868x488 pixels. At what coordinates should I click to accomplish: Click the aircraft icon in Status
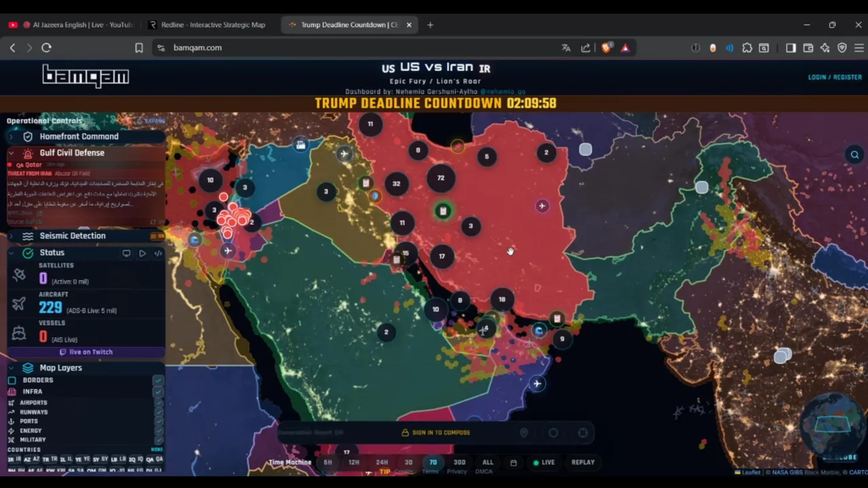(x=19, y=304)
